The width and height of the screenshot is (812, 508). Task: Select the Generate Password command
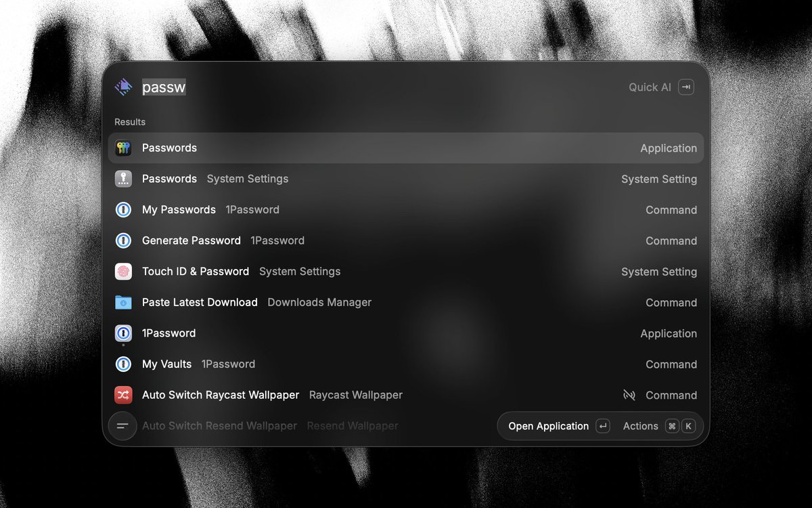(406, 240)
